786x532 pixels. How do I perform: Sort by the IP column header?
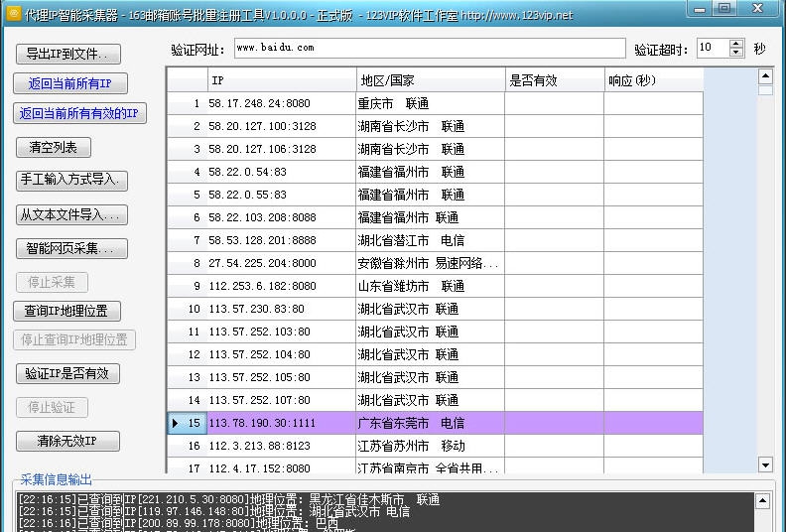[281, 80]
